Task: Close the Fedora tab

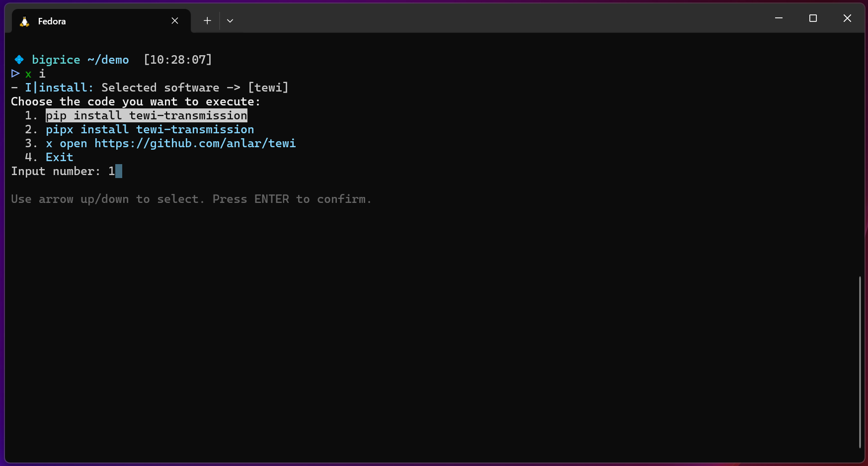Action: (x=175, y=21)
